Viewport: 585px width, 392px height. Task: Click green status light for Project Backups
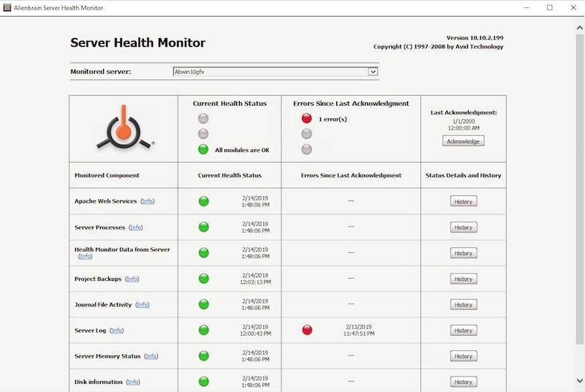204,279
